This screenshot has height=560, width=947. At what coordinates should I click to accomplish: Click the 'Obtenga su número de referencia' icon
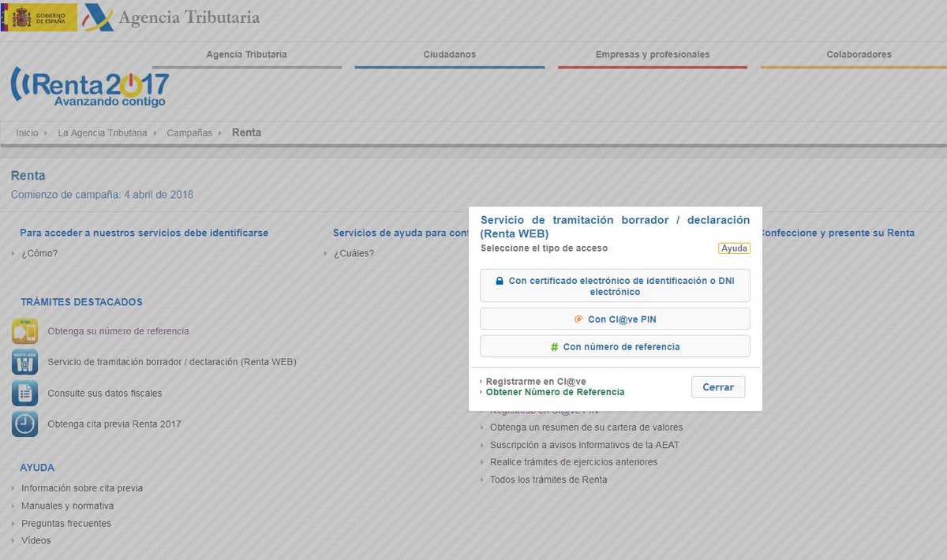tap(24, 331)
